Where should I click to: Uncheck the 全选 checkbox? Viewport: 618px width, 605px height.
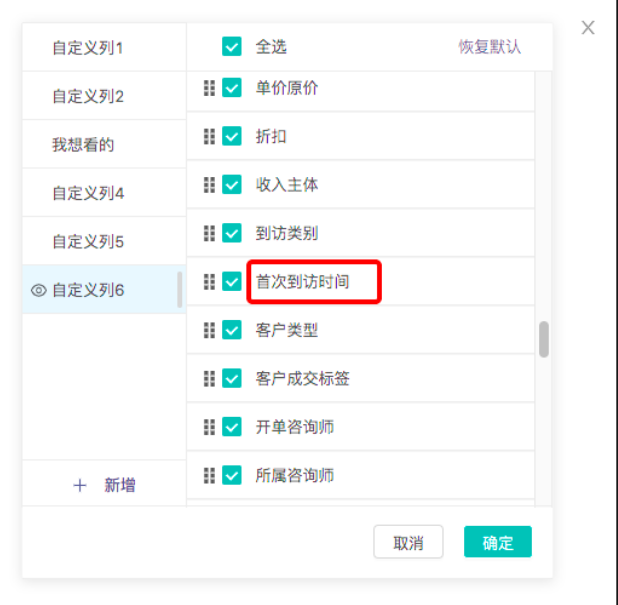[x=232, y=47]
